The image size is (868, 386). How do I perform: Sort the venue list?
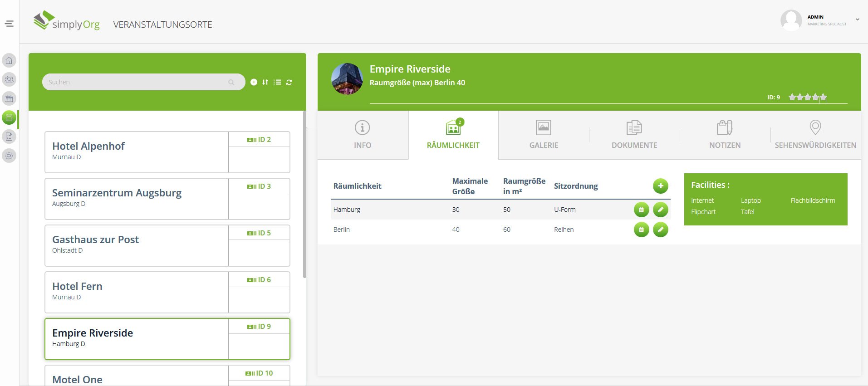click(x=265, y=82)
